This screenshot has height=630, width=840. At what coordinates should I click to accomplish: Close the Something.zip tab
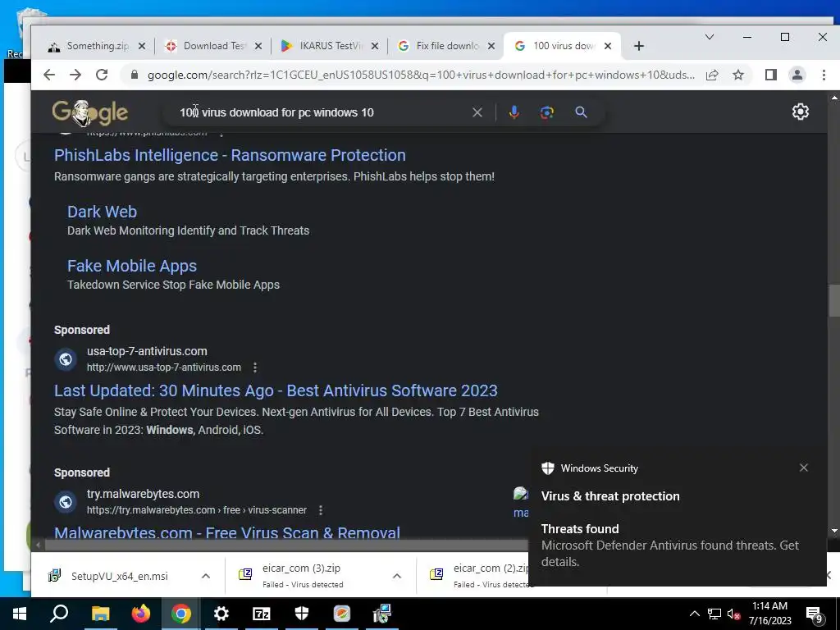tap(141, 46)
